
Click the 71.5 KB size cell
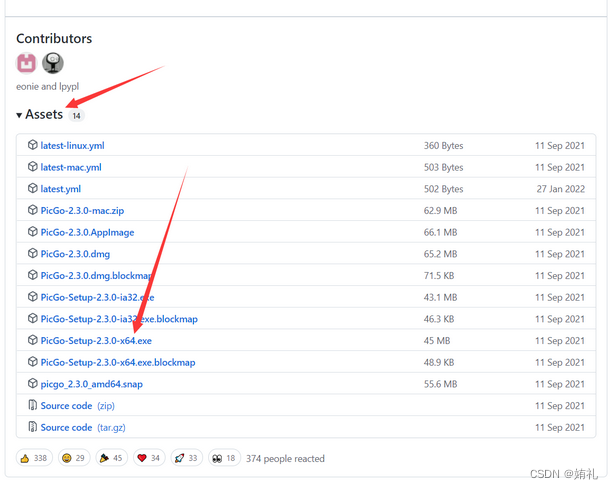click(x=439, y=276)
